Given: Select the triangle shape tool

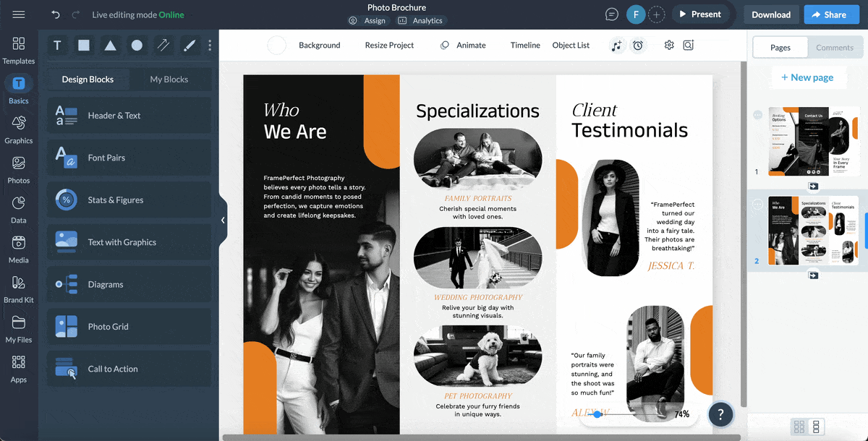Looking at the screenshot, I should click(x=110, y=46).
